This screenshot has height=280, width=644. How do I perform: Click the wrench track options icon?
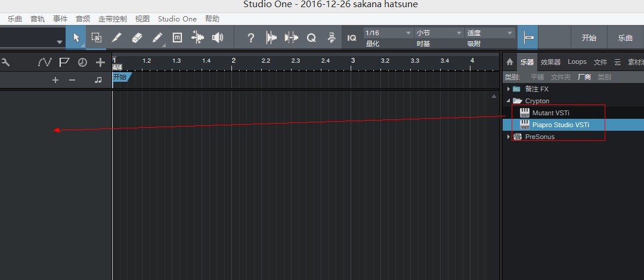pos(6,62)
